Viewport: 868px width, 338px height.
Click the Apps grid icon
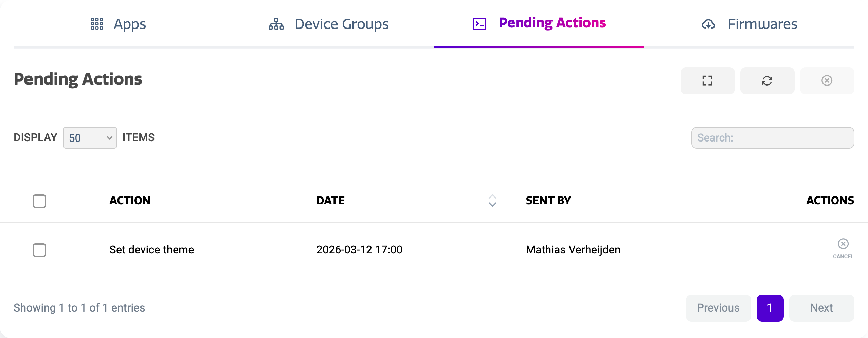tap(97, 24)
